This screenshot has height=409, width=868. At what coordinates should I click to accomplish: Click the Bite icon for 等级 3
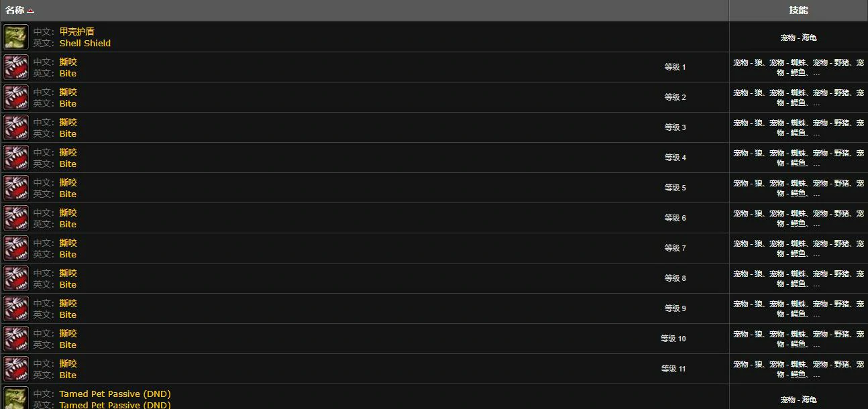[16, 127]
